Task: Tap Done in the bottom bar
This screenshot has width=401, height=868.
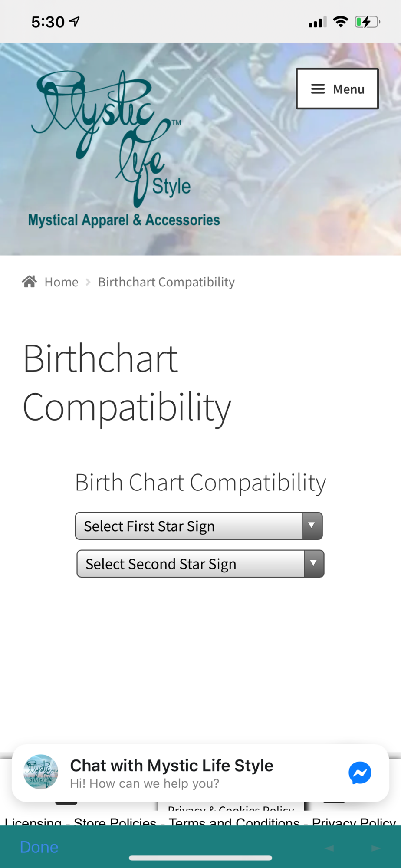Action: 39,847
